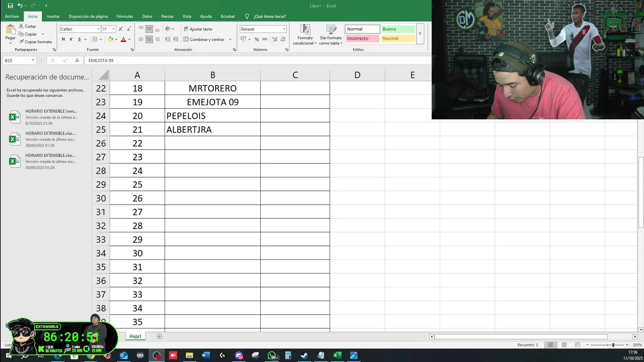Switch to the Vista tab
This screenshot has width=644, height=362.
[187, 17]
